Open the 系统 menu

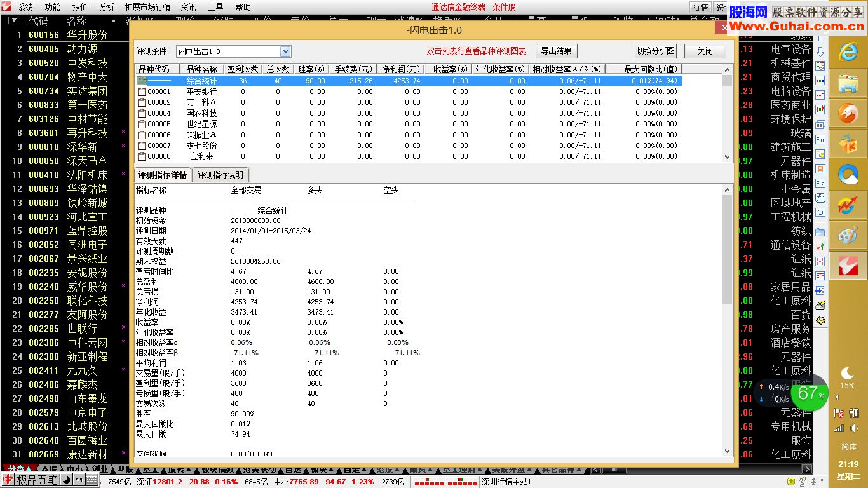25,7
